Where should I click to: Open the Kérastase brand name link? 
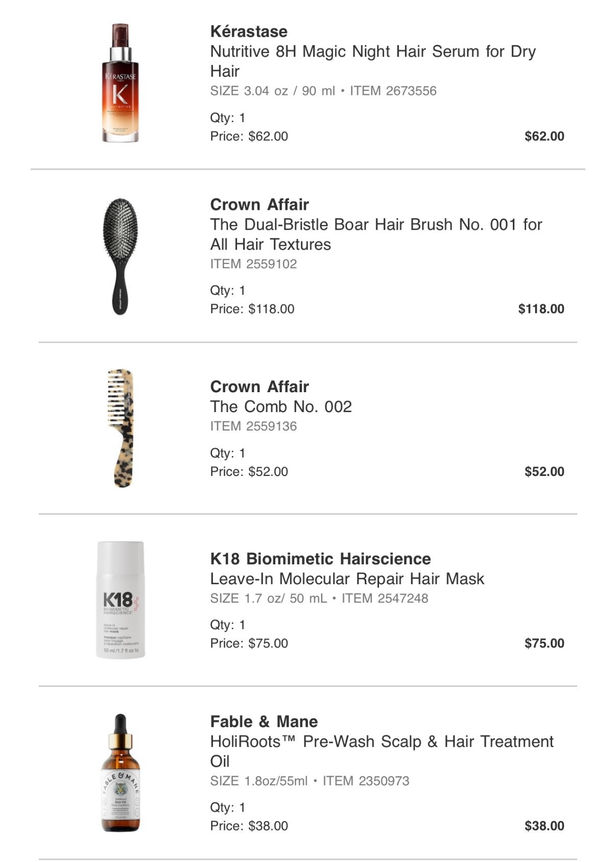(249, 32)
